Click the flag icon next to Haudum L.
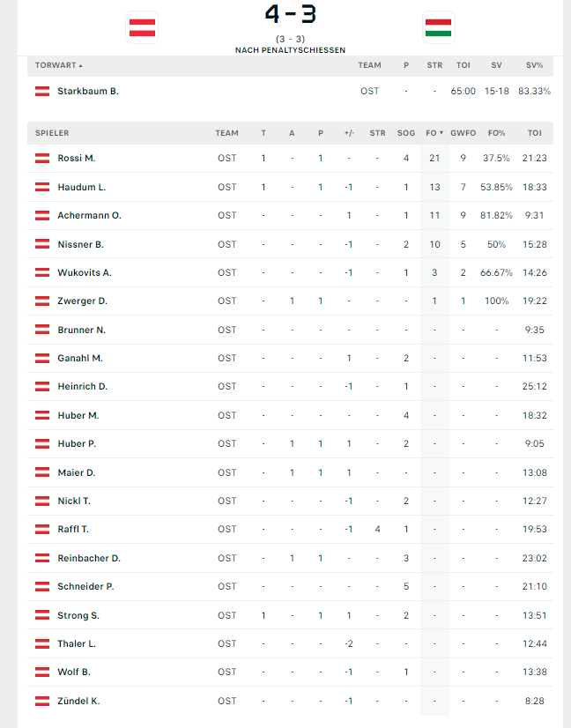 (42, 187)
